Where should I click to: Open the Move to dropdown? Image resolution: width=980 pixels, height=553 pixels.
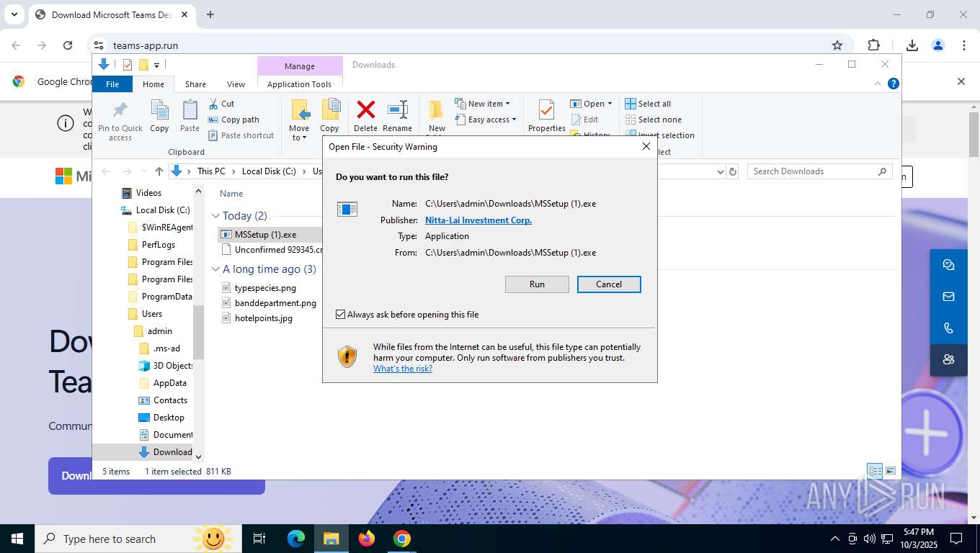tap(299, 120)
